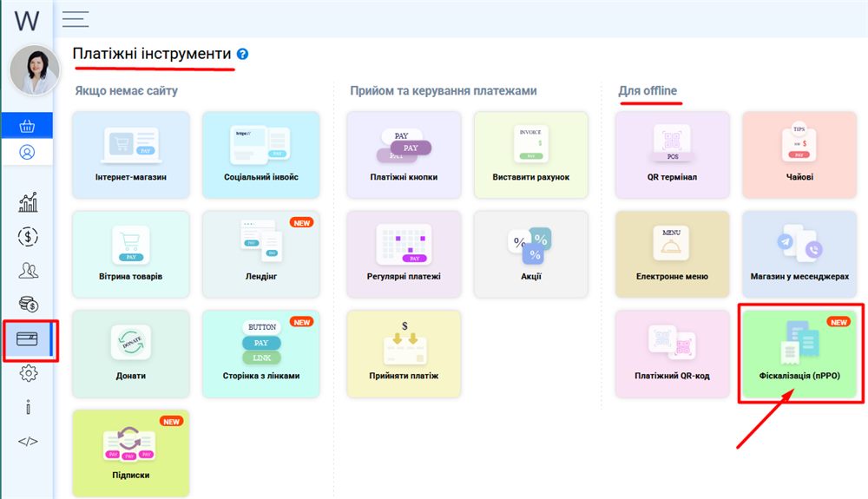Open the Лендінг tile
The image size is (868, 499).
[x=260, y=254]
